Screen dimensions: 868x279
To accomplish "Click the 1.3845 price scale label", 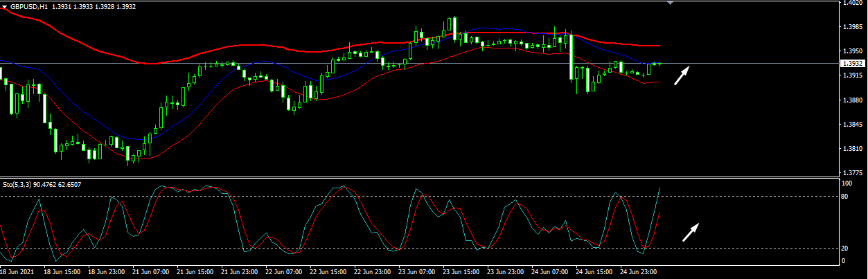I will pyautogui.click(x=851, y=125).
